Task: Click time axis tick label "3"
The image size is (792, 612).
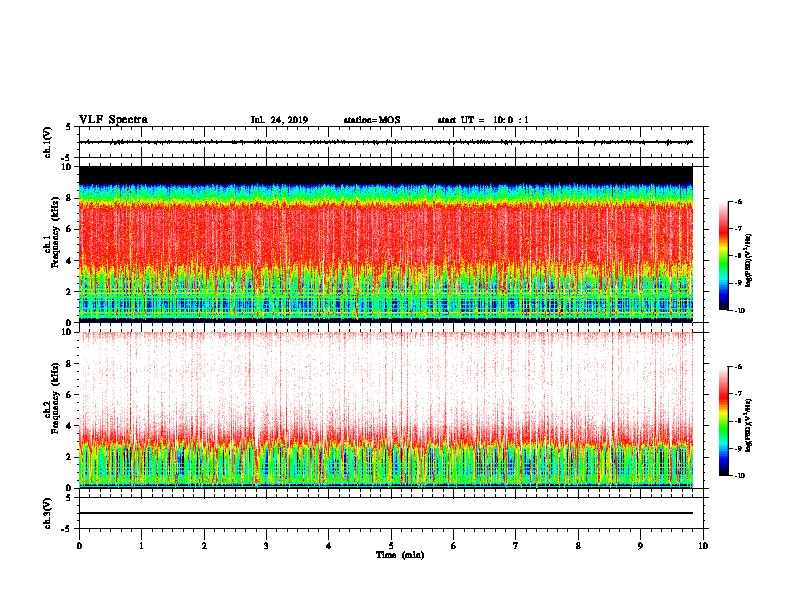Action: tap(266, 546)
